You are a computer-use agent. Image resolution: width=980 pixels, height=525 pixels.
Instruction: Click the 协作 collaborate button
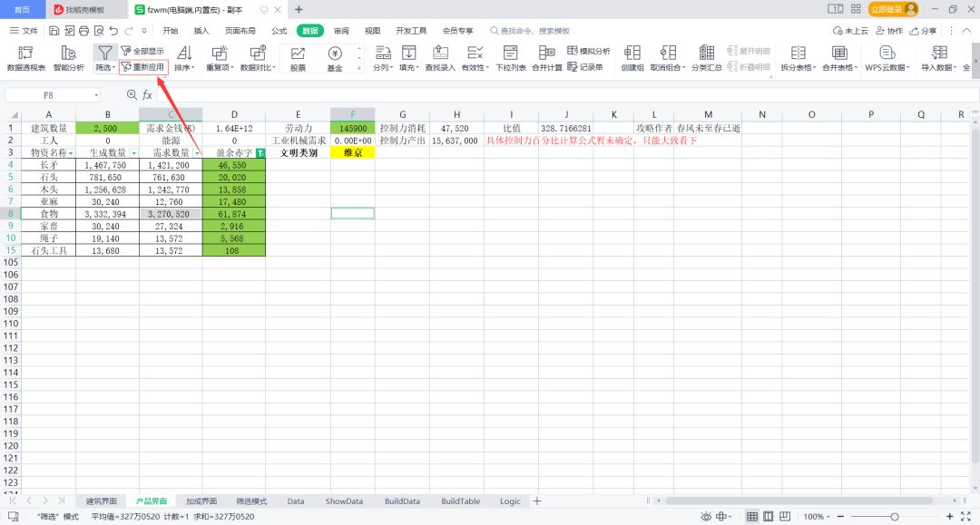click(x=889, y=31)
